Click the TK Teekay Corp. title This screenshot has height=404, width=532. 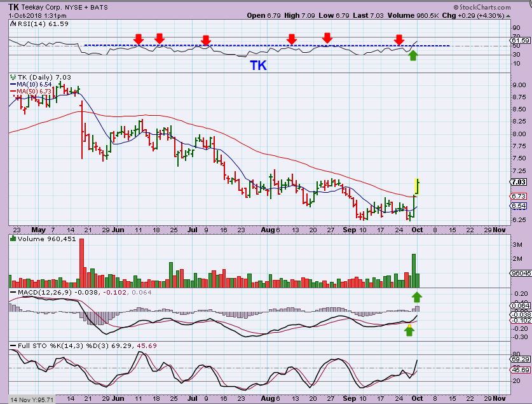tap(58, 7)
